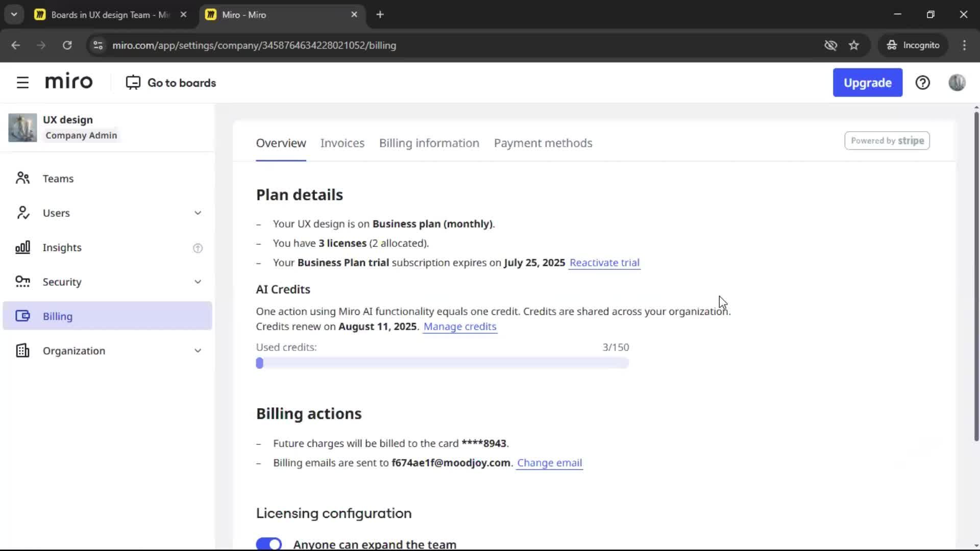Viewport: 980px width, 551px height.
Task: Expand the Users section chevron
Action: (198, 213)
